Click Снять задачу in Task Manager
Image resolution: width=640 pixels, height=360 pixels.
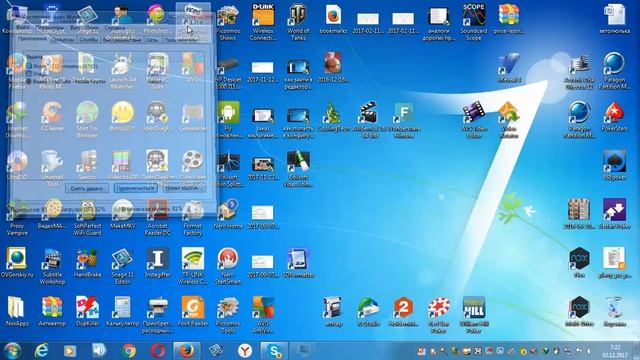coord(87,188)
